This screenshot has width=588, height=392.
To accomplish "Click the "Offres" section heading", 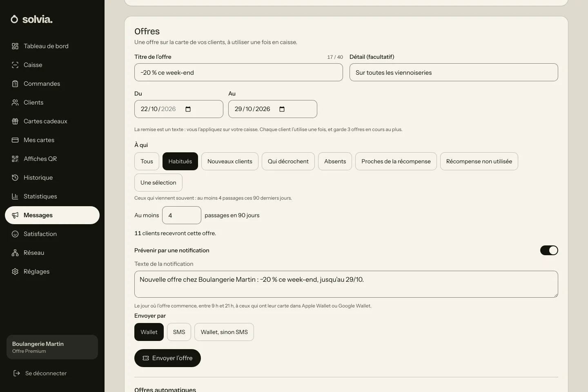I will (147, 31).
